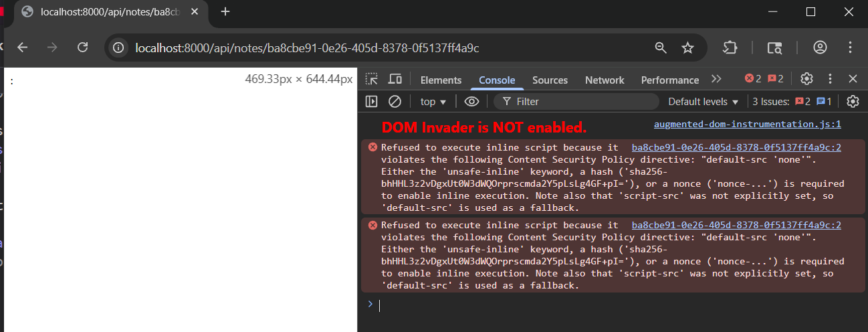Open augmented-dom-instrumentation.js:1 source link

[747, 124]
